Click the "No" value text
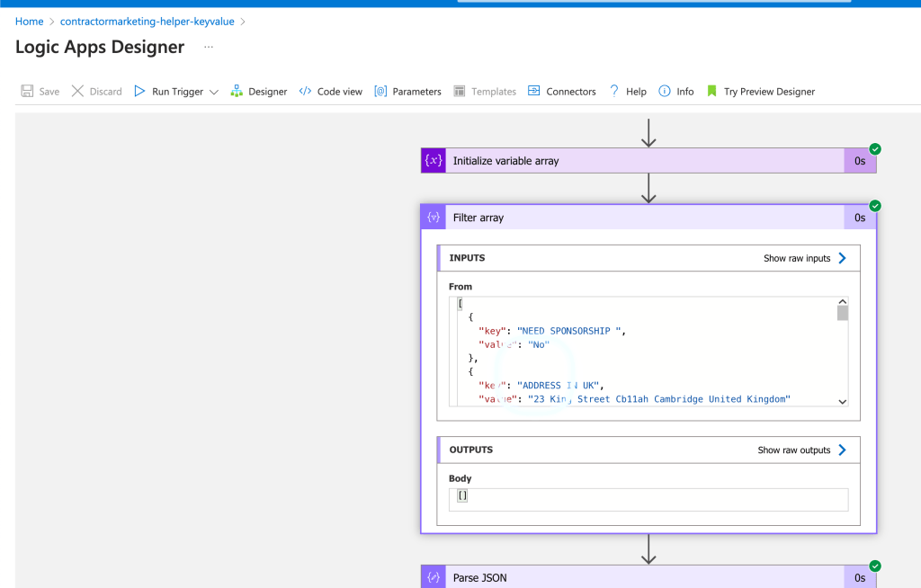The width and height of the screenshot is (921, 588). coord(539,345)
